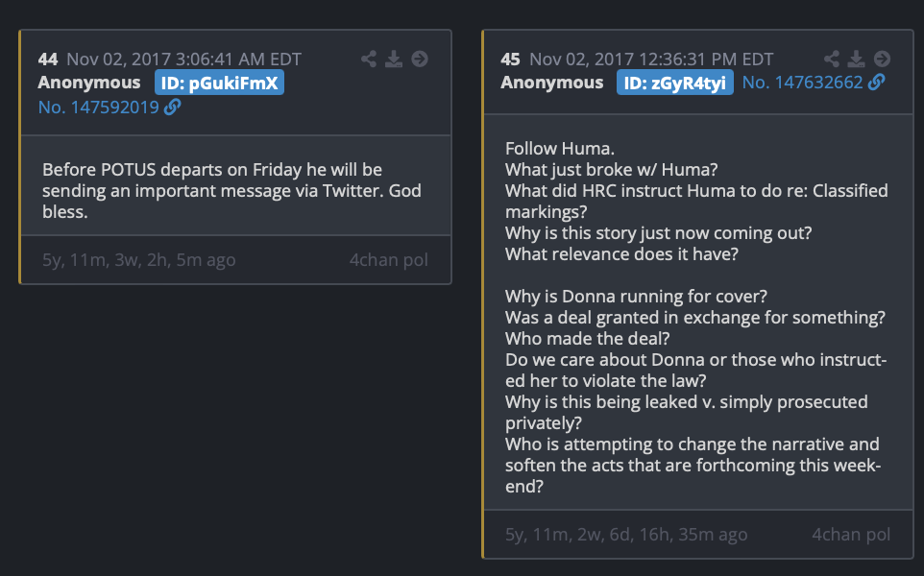This screenshot has width=924, height=576.
Task: Click the link icon beside No. 147592019
Action: tap(173, 108)
